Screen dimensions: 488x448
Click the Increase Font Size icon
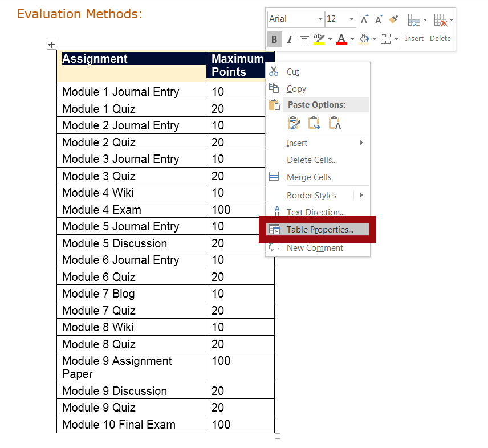(x=364, y=19)
